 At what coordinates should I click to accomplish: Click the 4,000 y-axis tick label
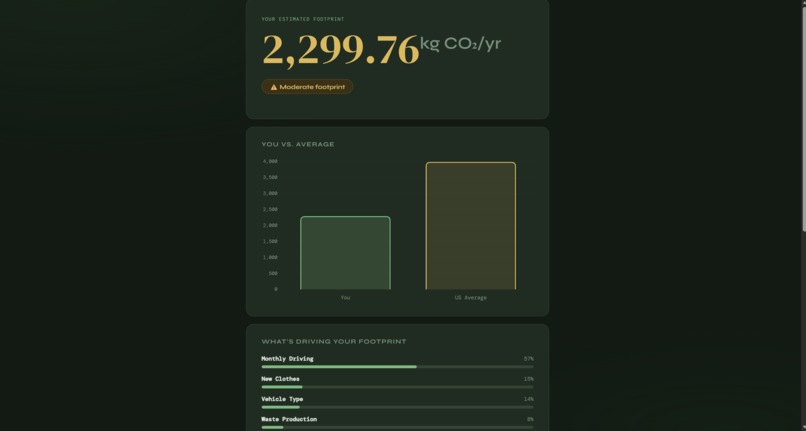click(x=270, y=161)
